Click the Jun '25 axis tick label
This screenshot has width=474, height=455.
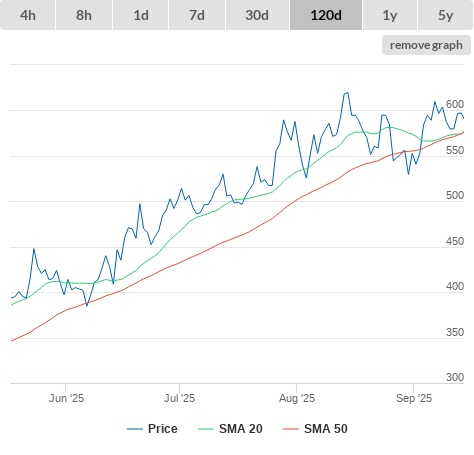click(66, 398)
